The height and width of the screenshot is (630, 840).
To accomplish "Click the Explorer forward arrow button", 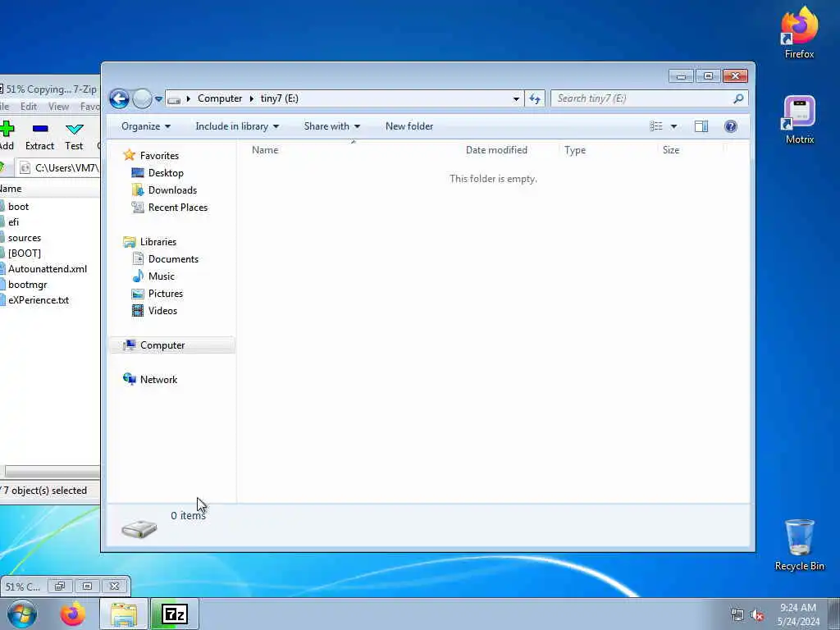I will [x=142, y=98].
